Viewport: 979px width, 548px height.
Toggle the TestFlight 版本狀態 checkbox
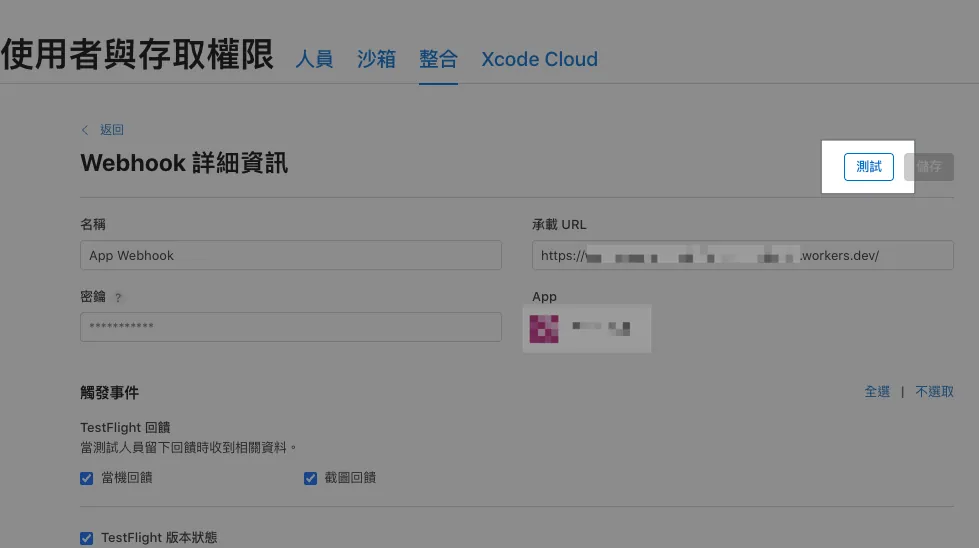[x=87, y=538]
